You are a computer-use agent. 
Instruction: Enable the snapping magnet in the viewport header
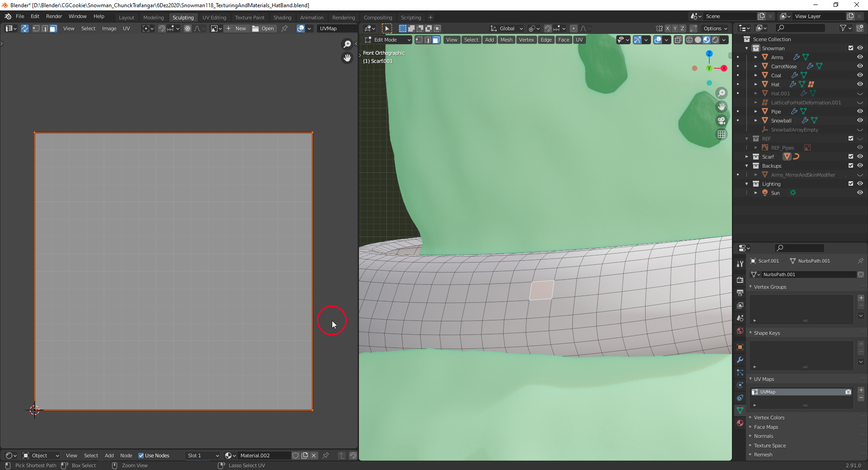pyautogui.click(x=547, y=28)
